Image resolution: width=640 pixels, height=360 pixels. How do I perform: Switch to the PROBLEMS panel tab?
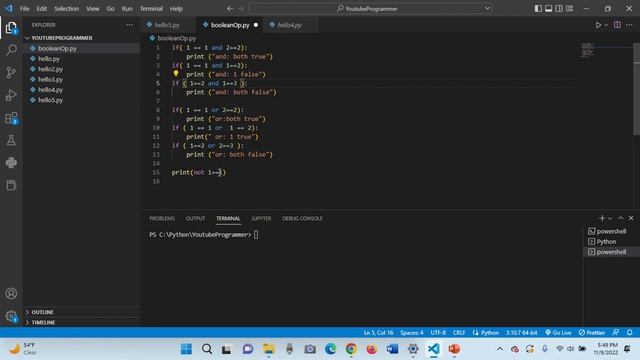point(162,218)
